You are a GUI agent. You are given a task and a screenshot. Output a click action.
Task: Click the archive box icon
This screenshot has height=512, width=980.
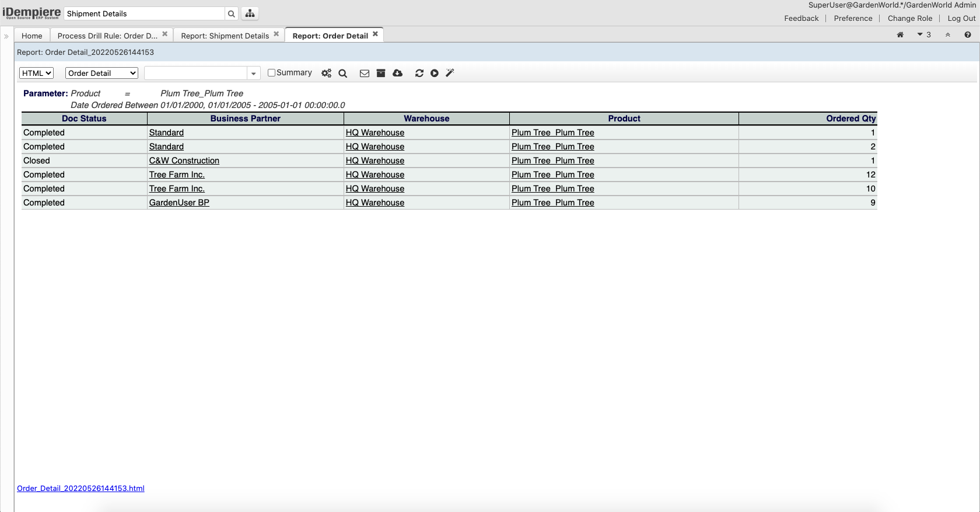381,73
